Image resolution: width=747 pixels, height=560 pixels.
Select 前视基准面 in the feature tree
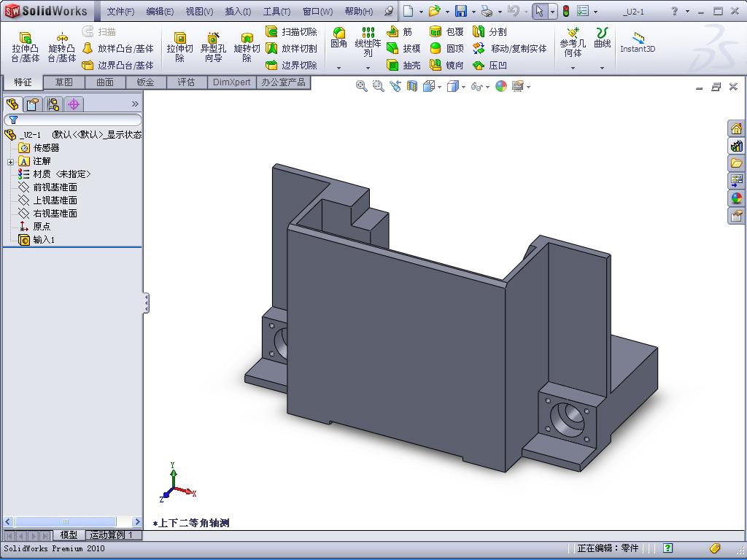47,187
